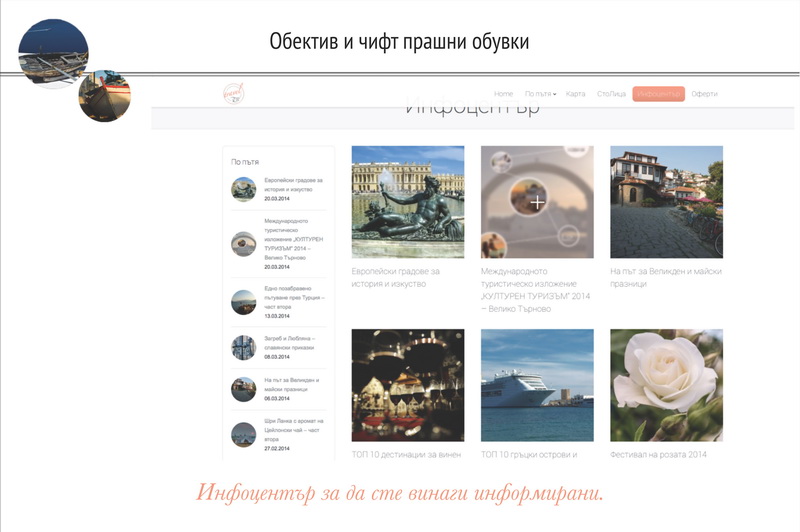Open ТОП 10 гръцки острови article link
Viewport: 800px width, 532px height.
[x=529, y=454]
